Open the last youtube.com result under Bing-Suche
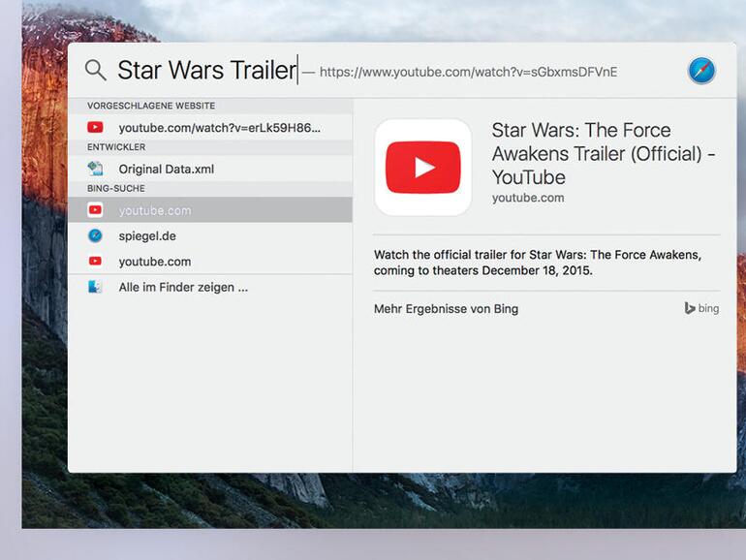 pos(210,262)
